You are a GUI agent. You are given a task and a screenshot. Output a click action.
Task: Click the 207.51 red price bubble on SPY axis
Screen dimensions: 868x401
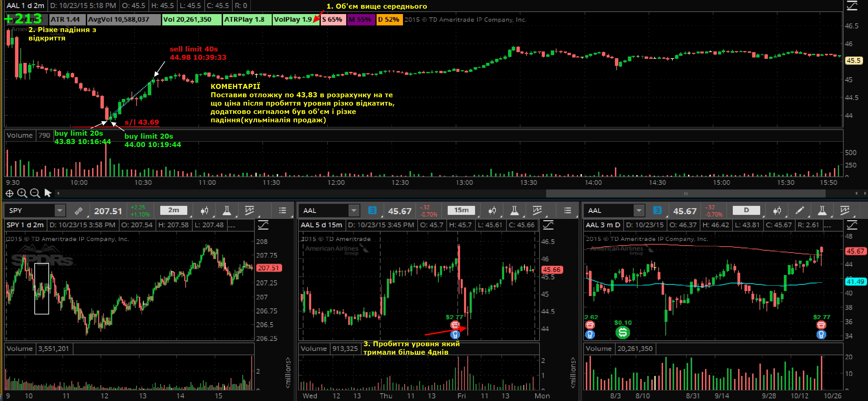tap(269, 268)
